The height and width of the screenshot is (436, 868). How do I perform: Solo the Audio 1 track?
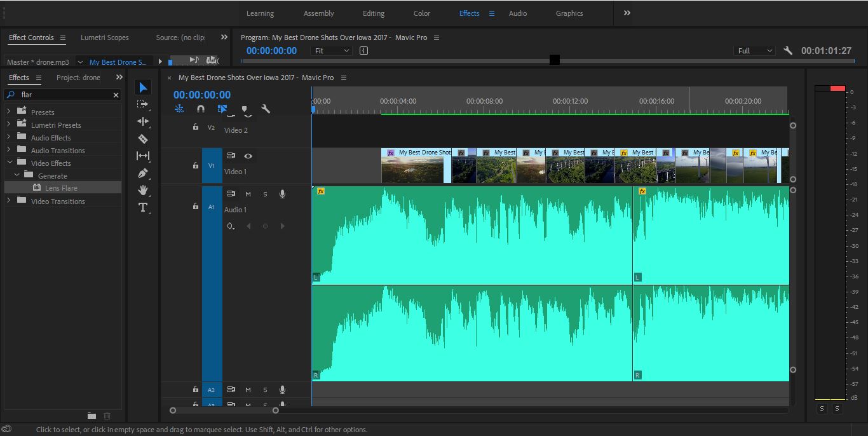(x=265, y=193)
